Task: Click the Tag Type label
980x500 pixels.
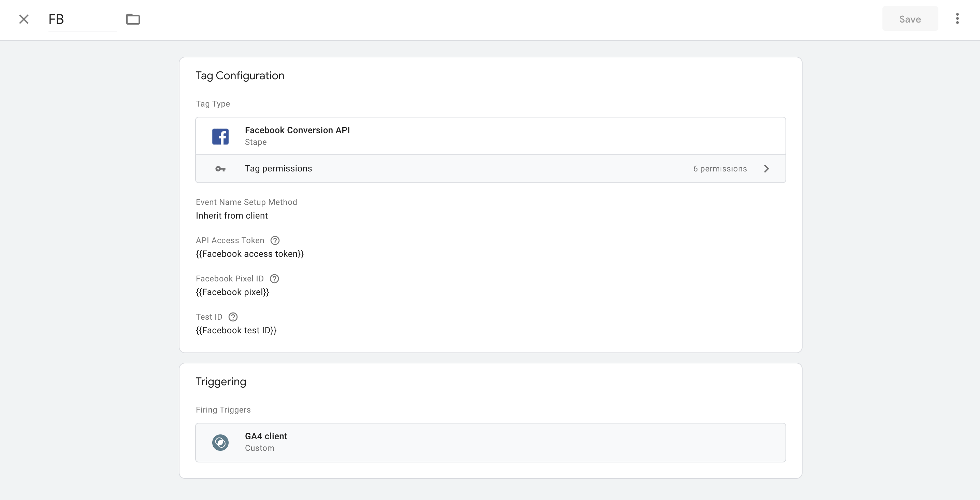Action: 213,103
